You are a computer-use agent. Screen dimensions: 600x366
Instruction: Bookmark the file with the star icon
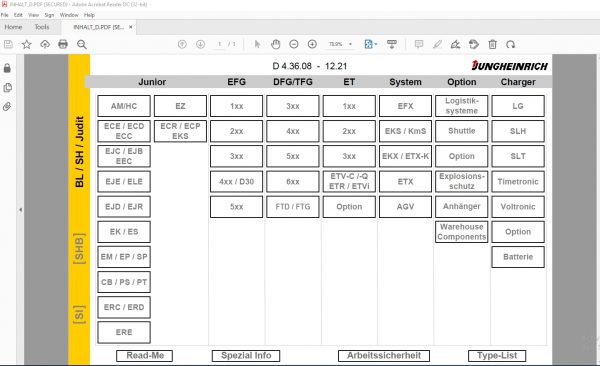tap(26, 44)
